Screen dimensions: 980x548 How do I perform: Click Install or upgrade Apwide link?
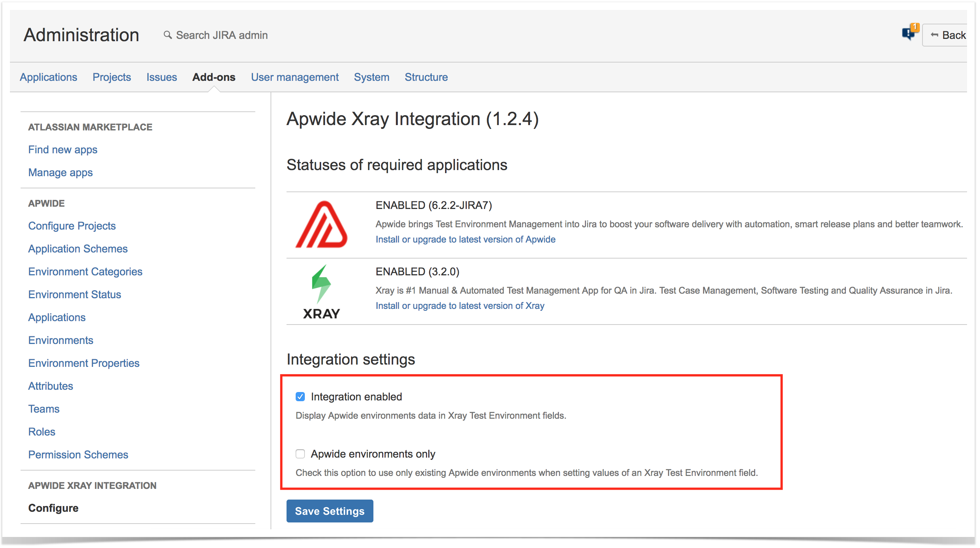pos(465,239)
